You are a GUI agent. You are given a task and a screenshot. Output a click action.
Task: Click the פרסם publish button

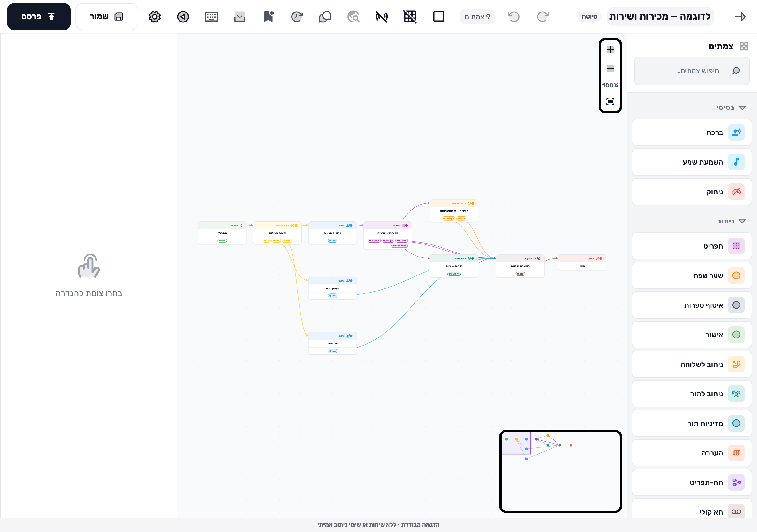(x=39, y=17)
